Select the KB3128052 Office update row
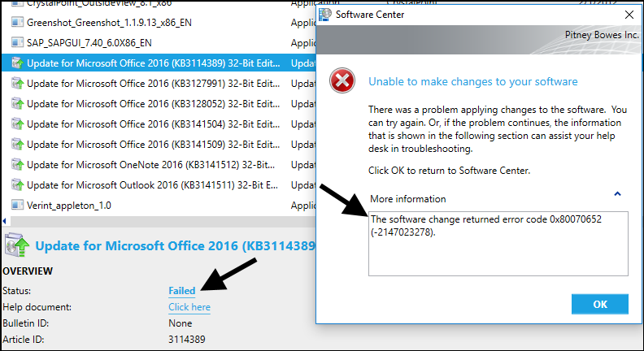Viewport: 644px width, 351px height. pyautogui.click(x=159, y=104)
